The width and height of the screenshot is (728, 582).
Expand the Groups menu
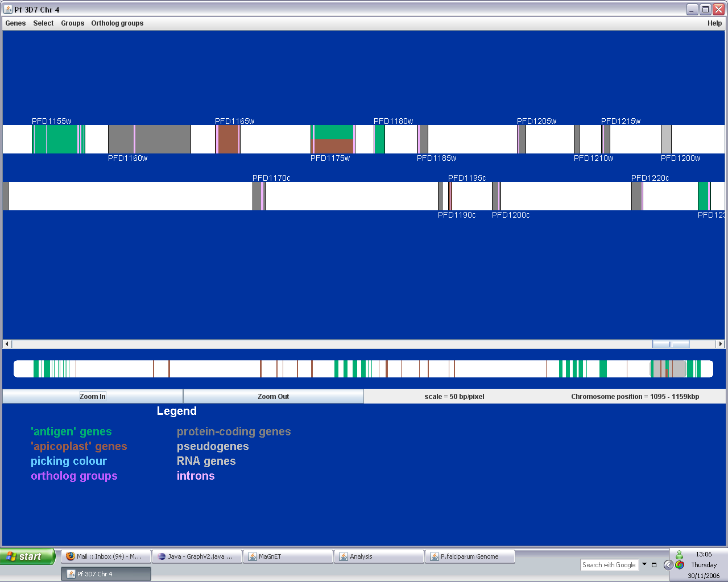[72, 23]
